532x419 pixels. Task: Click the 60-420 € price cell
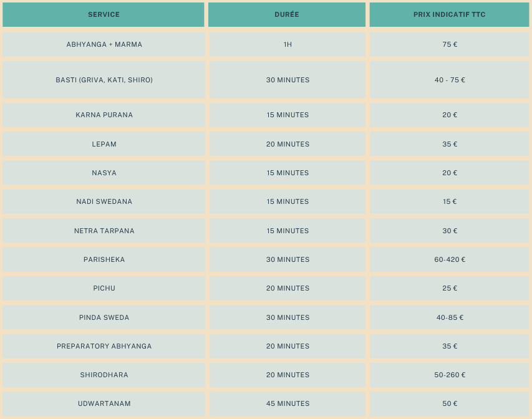tap(450, 259)
